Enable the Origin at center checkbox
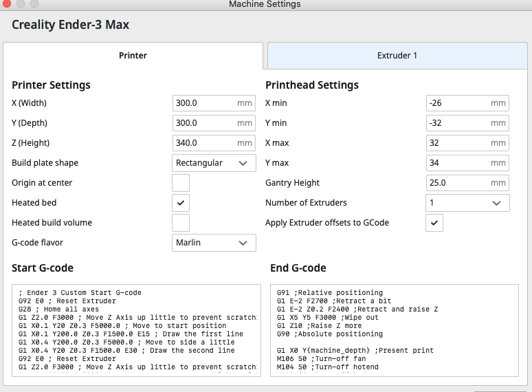 tap(181, 183)
